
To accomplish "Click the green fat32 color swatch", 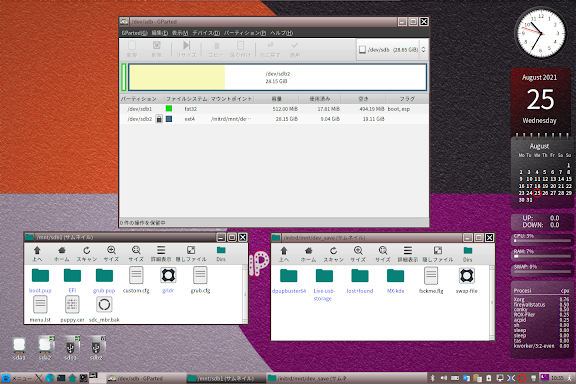I will coord(169,108).
